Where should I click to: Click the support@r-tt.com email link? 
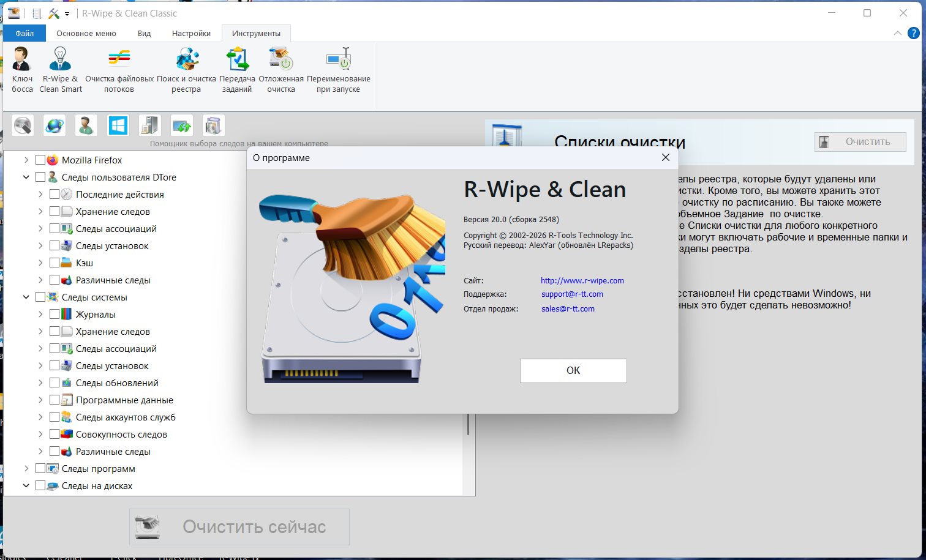pyautogui.click(x=572, y=294)
